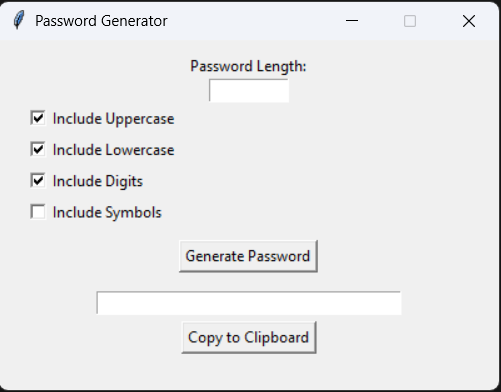Click the 'Password Length:' label
501x392 pixels.
248,66
